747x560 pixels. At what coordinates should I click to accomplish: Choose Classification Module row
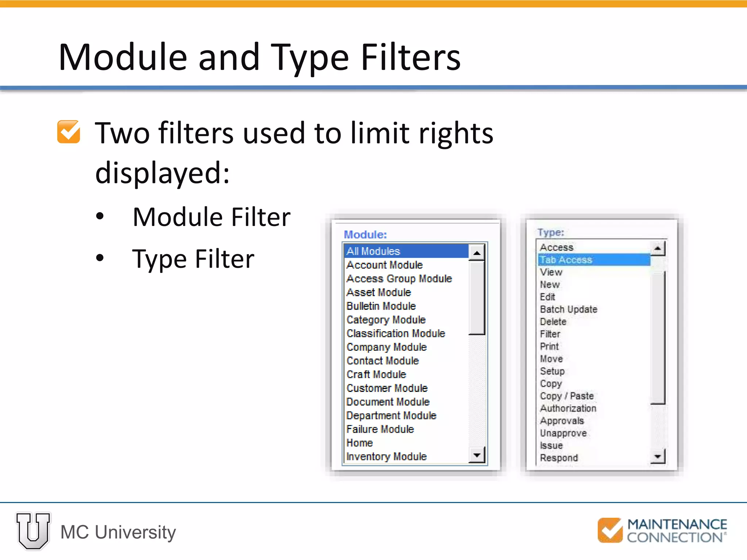coord(406,334)
